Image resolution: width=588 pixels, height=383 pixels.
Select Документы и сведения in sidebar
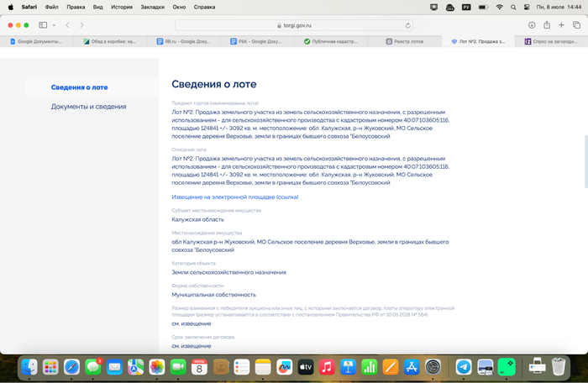88,107
